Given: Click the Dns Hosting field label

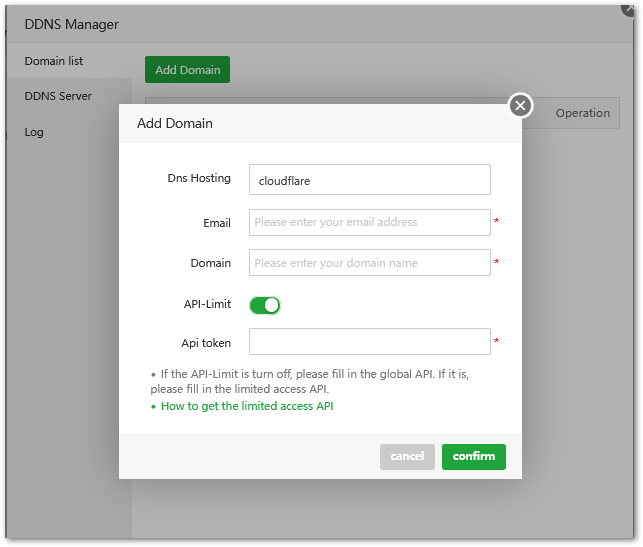Looking at the screenshot, I should (199, 178).
